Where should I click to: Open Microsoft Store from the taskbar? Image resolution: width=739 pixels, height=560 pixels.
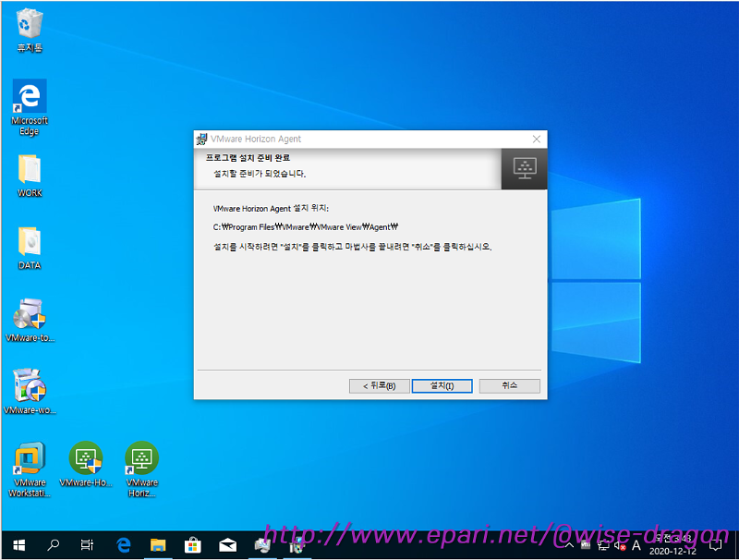[193, 545]
